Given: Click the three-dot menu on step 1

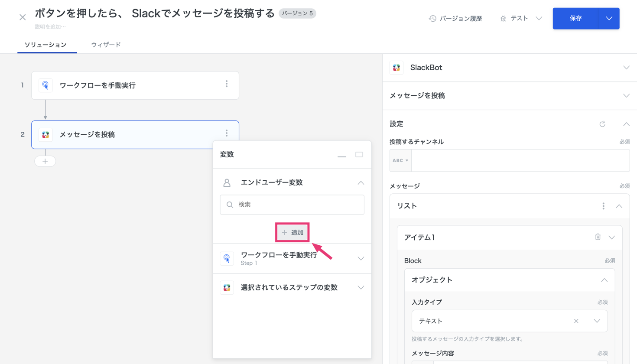Looking at the screenshot, I should 226,84.
